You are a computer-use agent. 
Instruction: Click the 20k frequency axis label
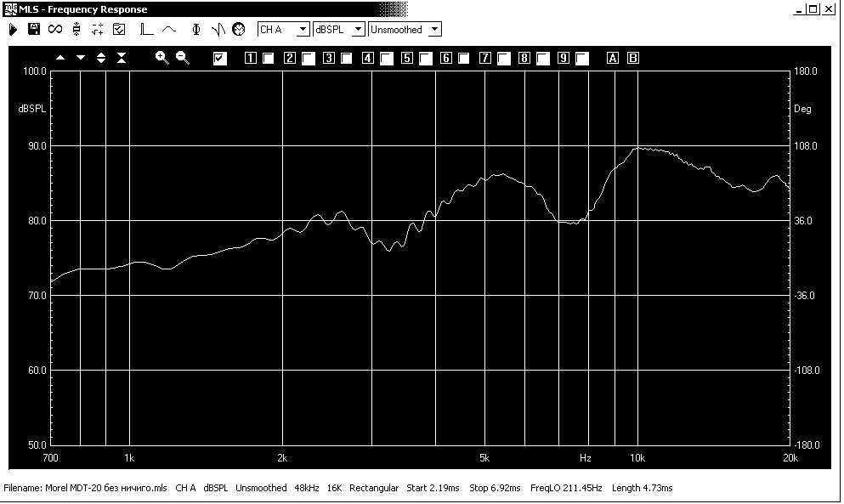(790, 458)
